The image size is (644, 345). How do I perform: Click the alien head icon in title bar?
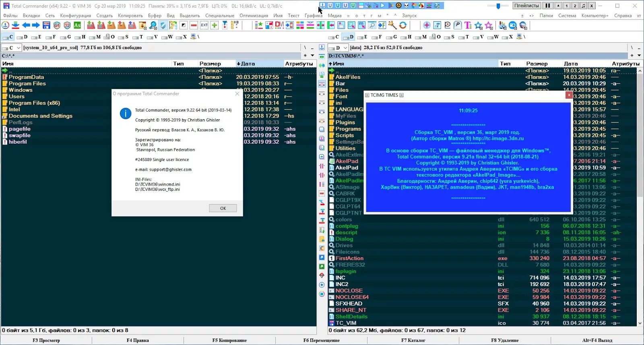[x=407, y=6]
